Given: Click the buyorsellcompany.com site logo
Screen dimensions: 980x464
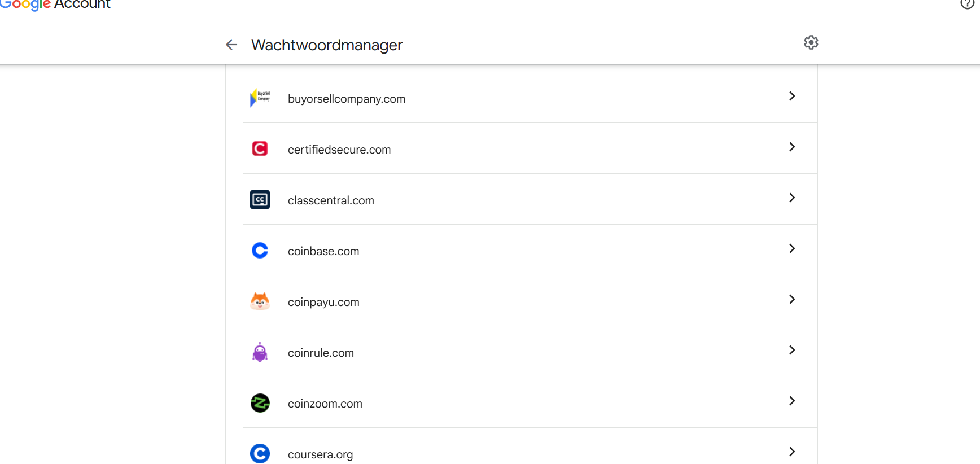Looking at the screenshot, I should click(x=260, y=98).
